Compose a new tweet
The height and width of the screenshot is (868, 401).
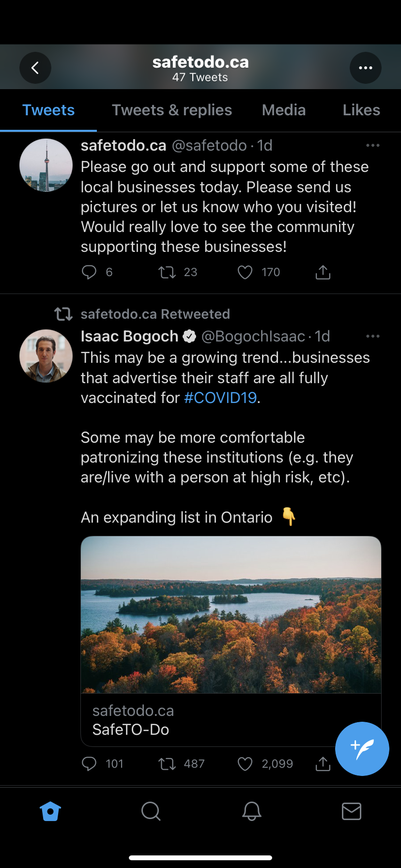(x=362, y=748)
